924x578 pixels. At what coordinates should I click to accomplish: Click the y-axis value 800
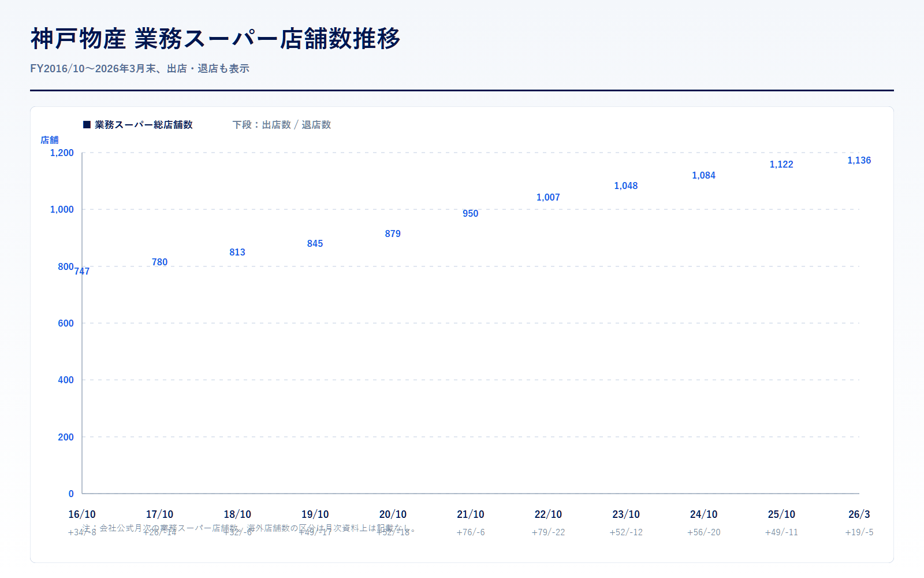[66, 266]
